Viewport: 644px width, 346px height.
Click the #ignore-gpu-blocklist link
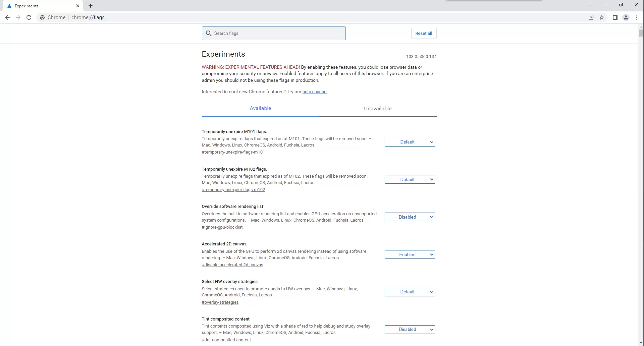point(222,227)
